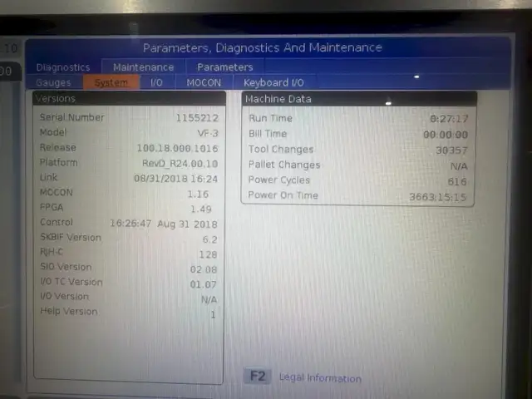
Task: Open the MOCON sub-tab
Action: [x=204, y=82]
